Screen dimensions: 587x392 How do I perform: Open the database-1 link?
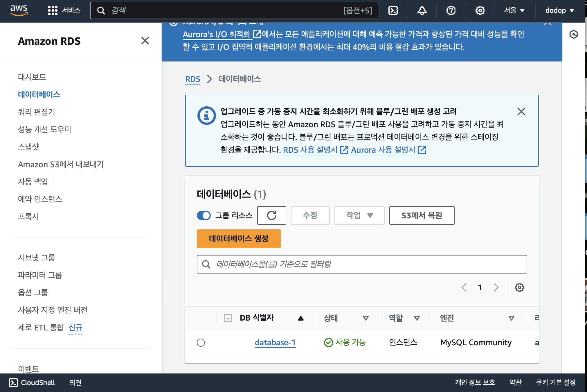pos(275,343)
